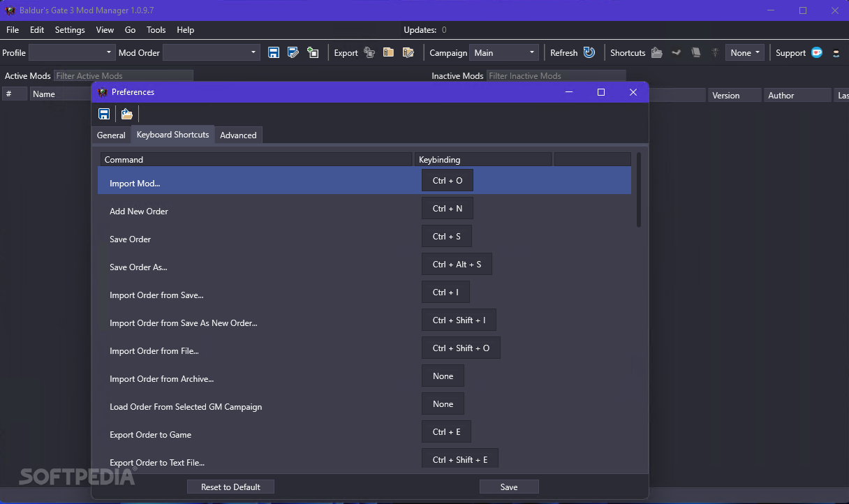This screenshot has width=849, height=504.
Task: Close the Preferences window
Action: (633, 92)
